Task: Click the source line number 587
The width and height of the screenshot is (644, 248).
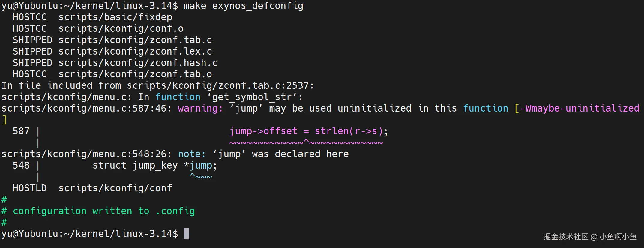Action: 21,131
